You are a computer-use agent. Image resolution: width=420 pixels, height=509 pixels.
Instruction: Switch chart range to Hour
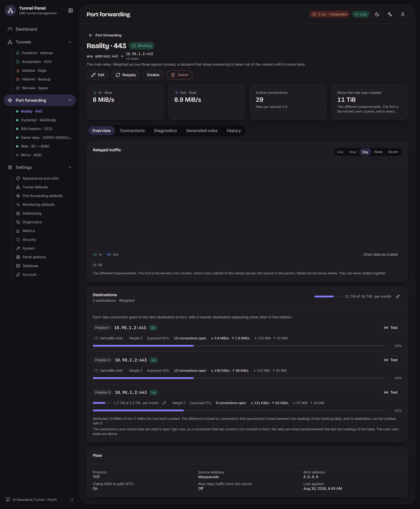tap(352, 152)
